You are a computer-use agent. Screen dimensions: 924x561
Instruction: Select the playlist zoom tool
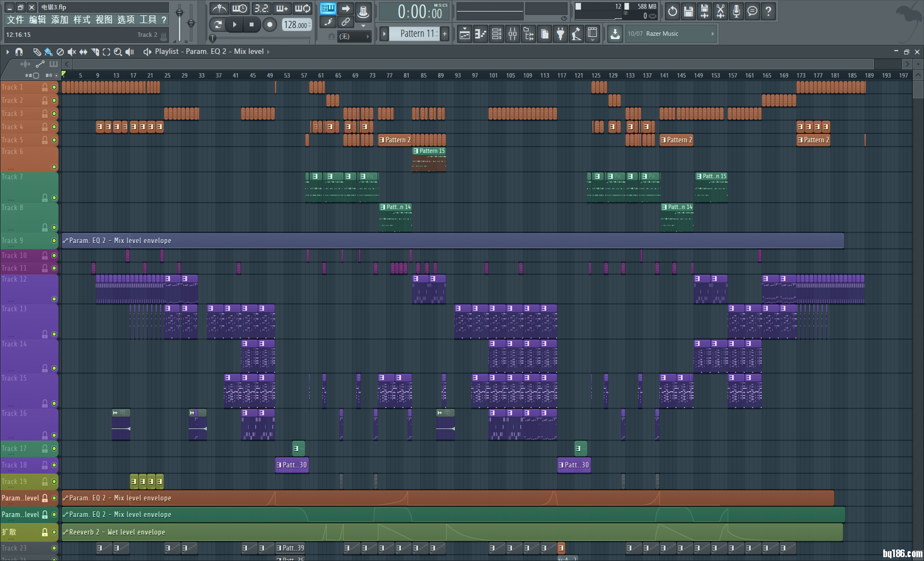118,52
